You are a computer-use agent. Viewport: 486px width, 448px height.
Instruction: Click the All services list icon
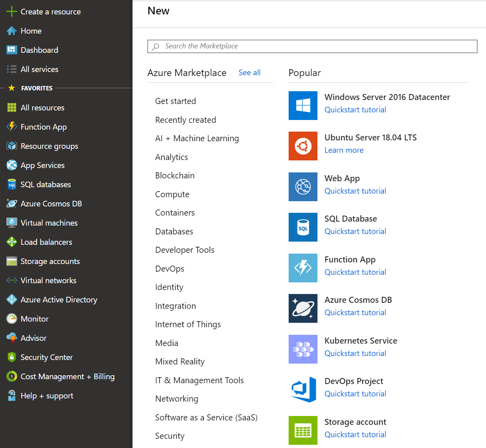point(12,69)
